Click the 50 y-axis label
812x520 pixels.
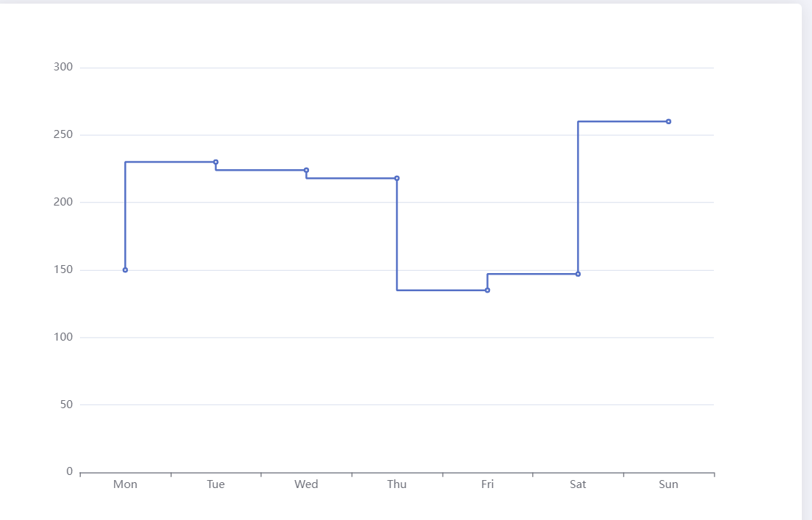coord(66,405)
